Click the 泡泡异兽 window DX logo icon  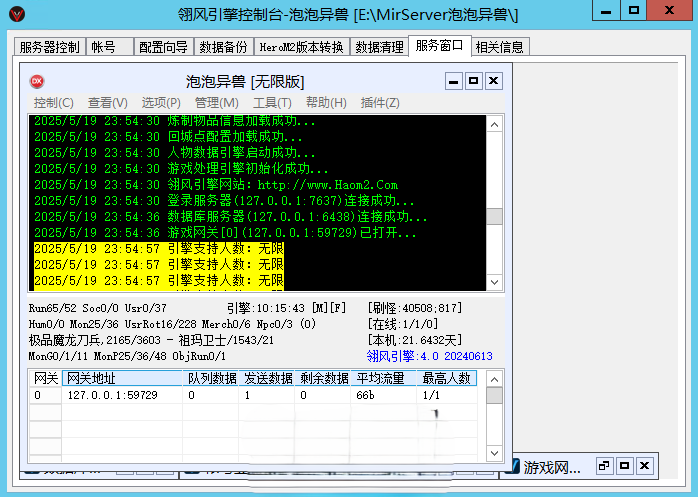[x=37, y=81]
